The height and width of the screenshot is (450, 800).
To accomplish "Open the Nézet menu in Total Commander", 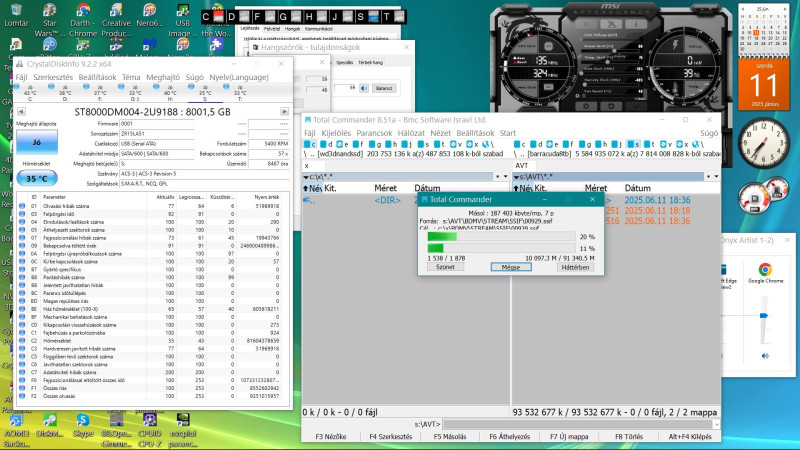I will tap(440, 133).
